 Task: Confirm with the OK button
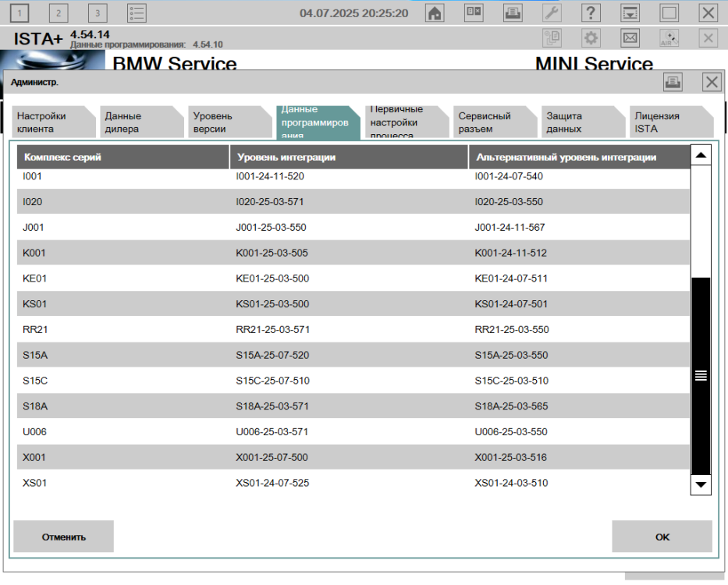[662, 537]
